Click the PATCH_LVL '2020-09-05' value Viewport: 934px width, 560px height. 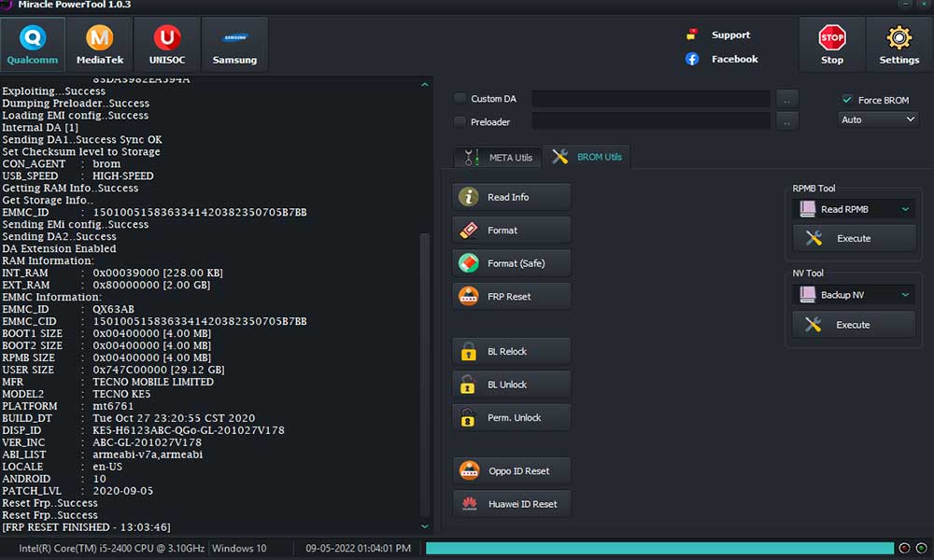pyautogui.click(x=122, y=491)
